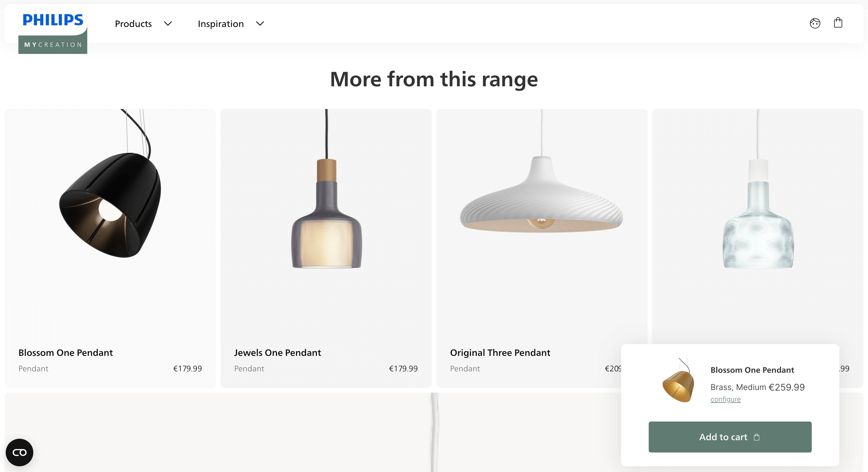The image size is (868, 472).
Task: Click the Add to cart button
Action: 730,437
